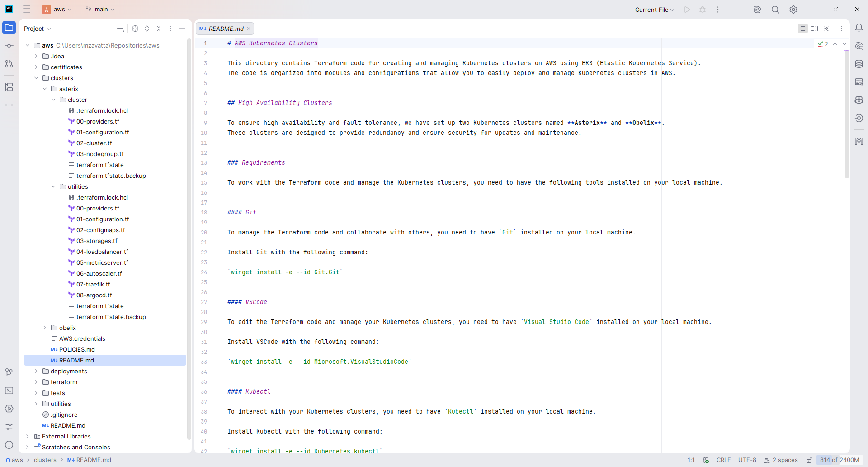The width and height of the screenshot is (868, 467).
Task: Open the main branch dropdown
Action: 100,10
